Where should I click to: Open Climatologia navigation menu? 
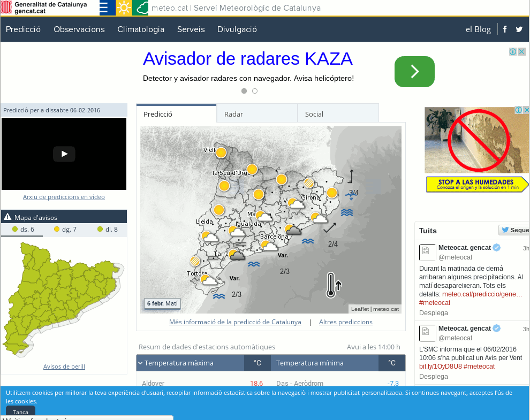click(x=141, y=29)
